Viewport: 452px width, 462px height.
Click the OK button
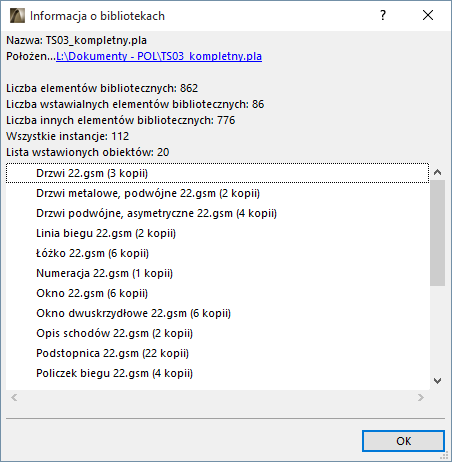click(x=403, y=441)
